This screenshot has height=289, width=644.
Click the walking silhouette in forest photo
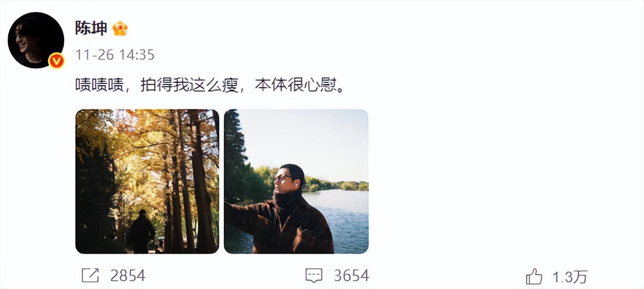pos(142,231)
